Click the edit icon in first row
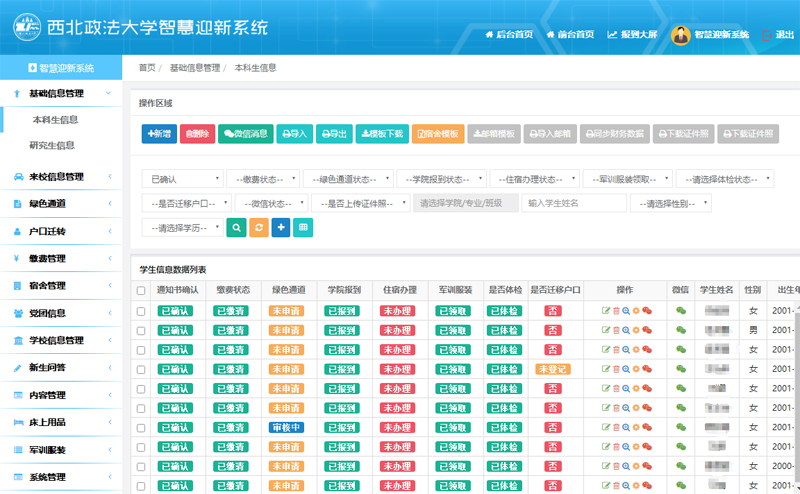Viewport: 800px width, 494px height. coord(606,311)
